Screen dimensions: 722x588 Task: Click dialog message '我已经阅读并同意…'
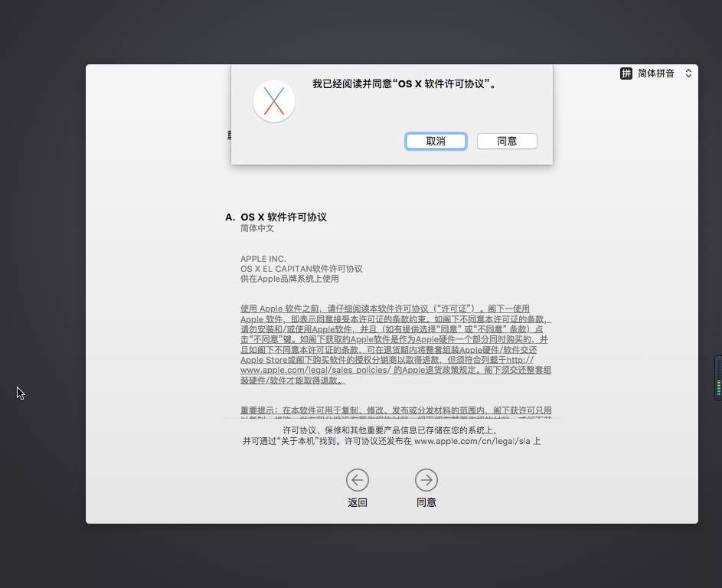(405, 83)
